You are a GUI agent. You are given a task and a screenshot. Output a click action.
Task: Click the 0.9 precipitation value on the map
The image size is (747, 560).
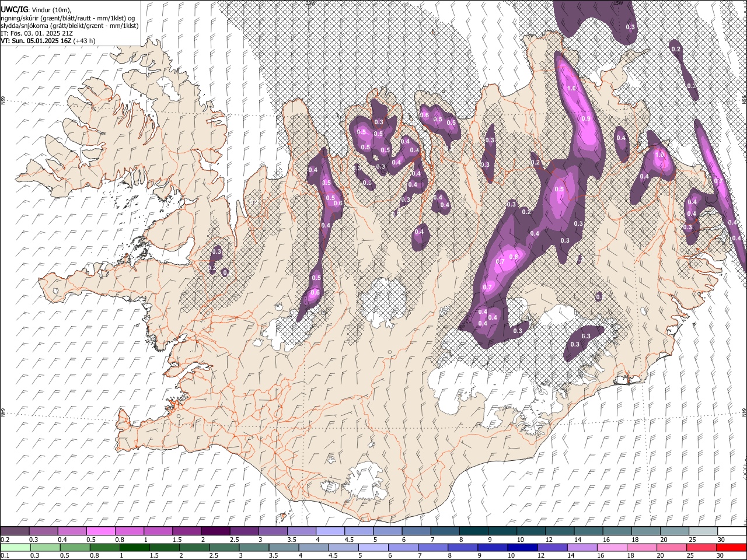(586, 118)
